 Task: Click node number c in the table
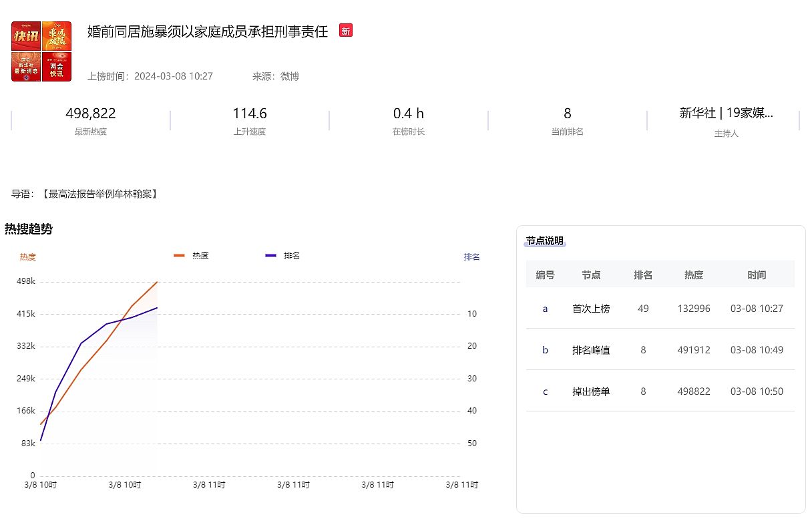[x=545, y=391]
